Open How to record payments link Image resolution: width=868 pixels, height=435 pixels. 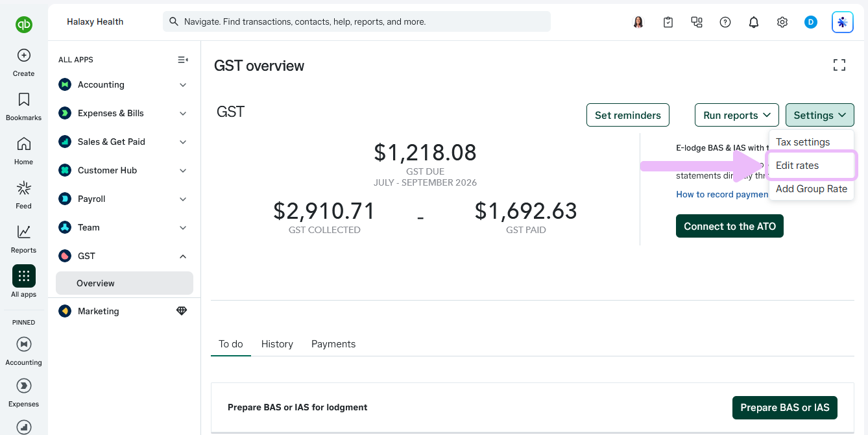tap(722, 194)
